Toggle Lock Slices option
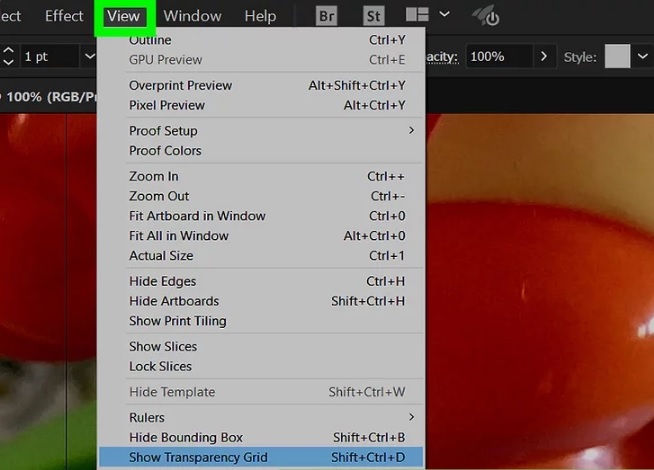 point(262,367)
